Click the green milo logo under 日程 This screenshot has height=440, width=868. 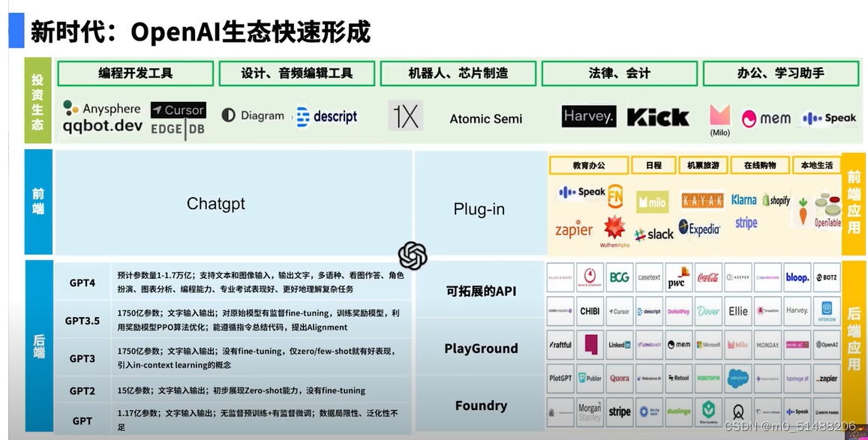653,202
